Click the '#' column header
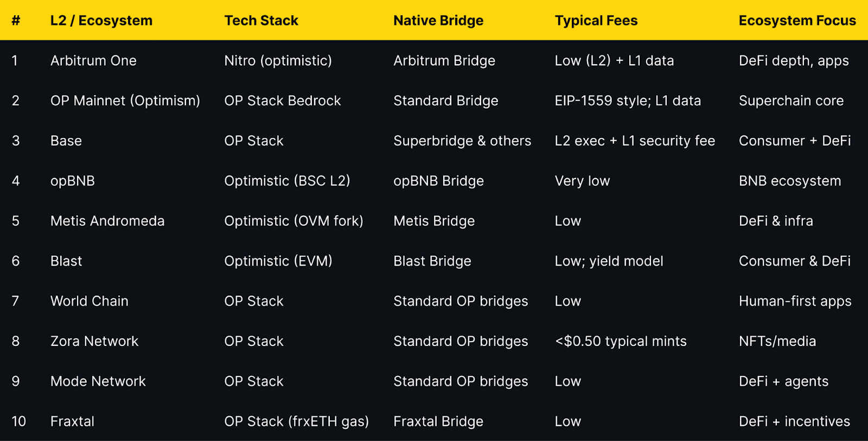 tap(16, 21)
